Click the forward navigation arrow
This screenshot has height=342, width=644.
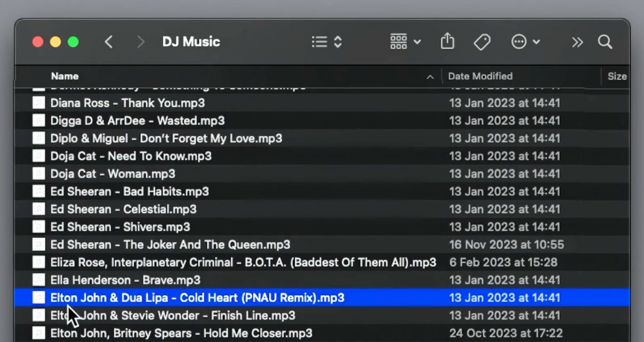[x=141, y=42]
